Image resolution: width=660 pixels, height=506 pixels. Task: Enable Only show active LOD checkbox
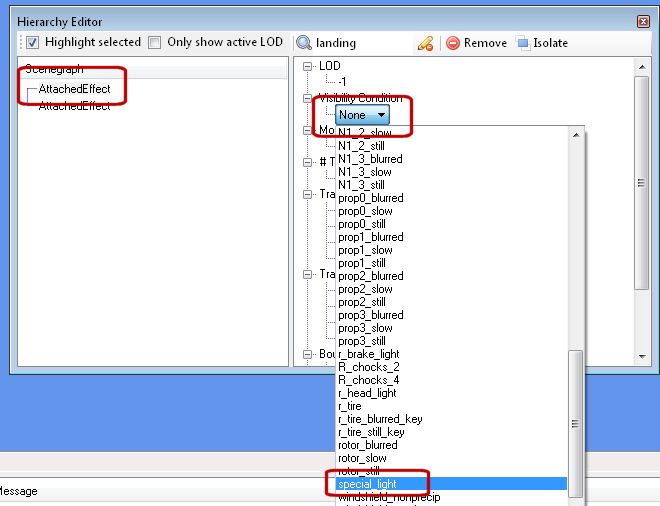pos(154,43)
